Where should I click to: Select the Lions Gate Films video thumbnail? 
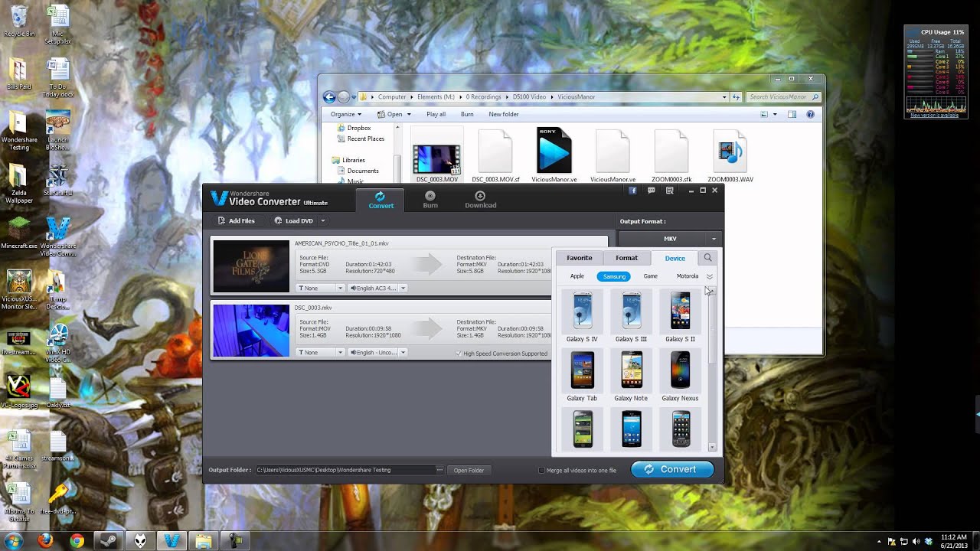[251, 266]
